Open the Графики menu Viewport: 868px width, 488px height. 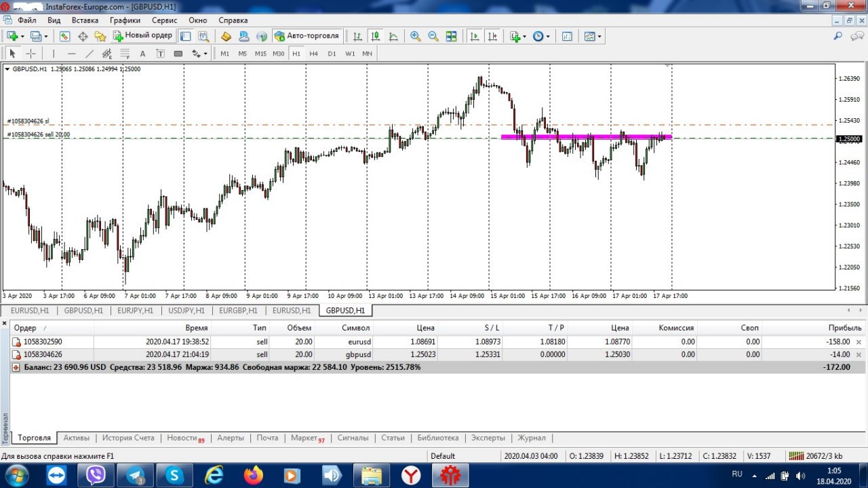(125, 20)
